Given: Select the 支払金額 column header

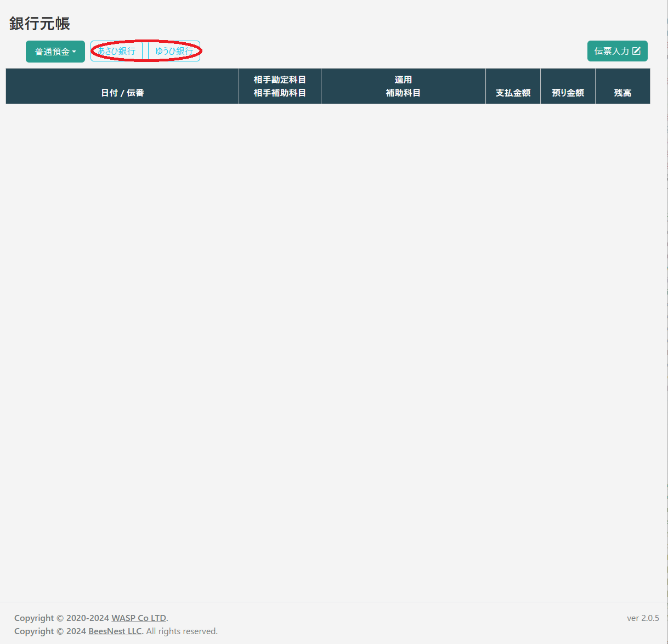Looking at the screenshot, I should coord(513,93).
